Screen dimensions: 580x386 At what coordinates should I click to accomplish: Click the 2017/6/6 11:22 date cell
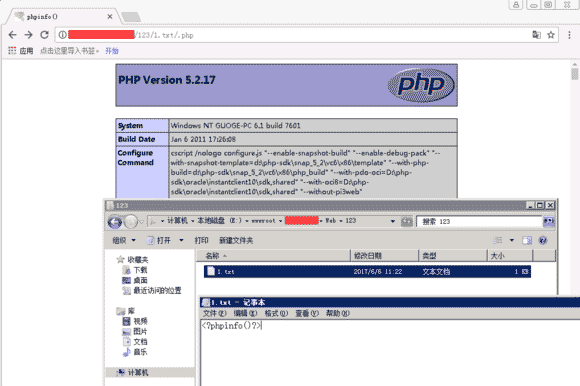(x=378, y=271)
